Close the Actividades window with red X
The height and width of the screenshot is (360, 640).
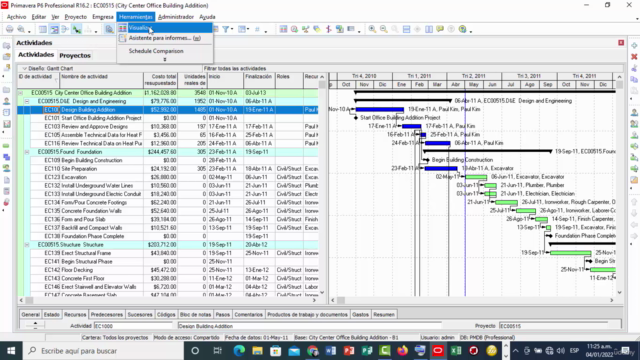point(621,42)
